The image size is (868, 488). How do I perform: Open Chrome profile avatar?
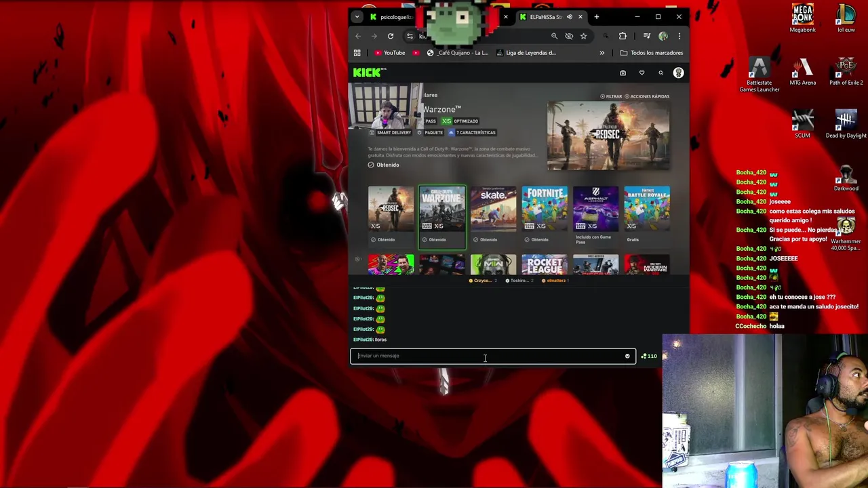point(663,36)
